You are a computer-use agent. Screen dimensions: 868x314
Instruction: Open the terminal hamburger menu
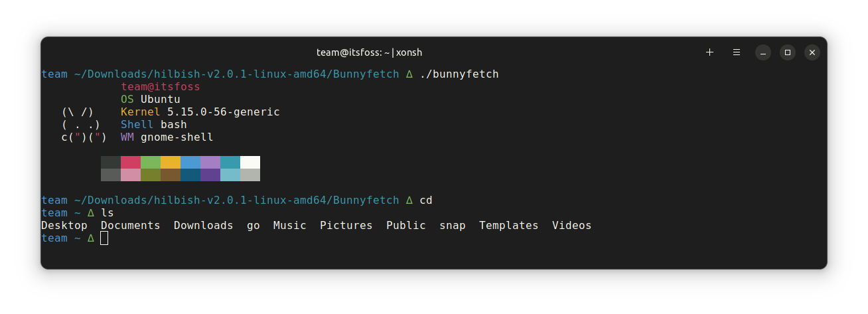[737, 52]
